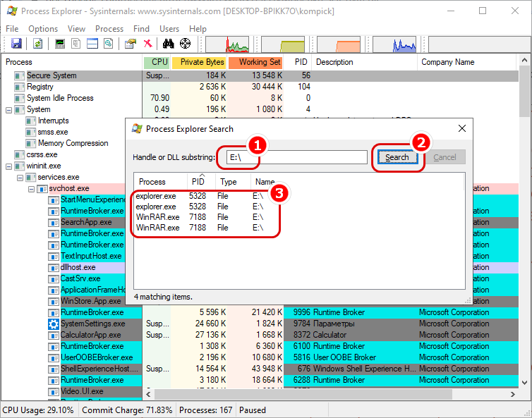Click the Cancel button in search dialog

coord(445,157)
